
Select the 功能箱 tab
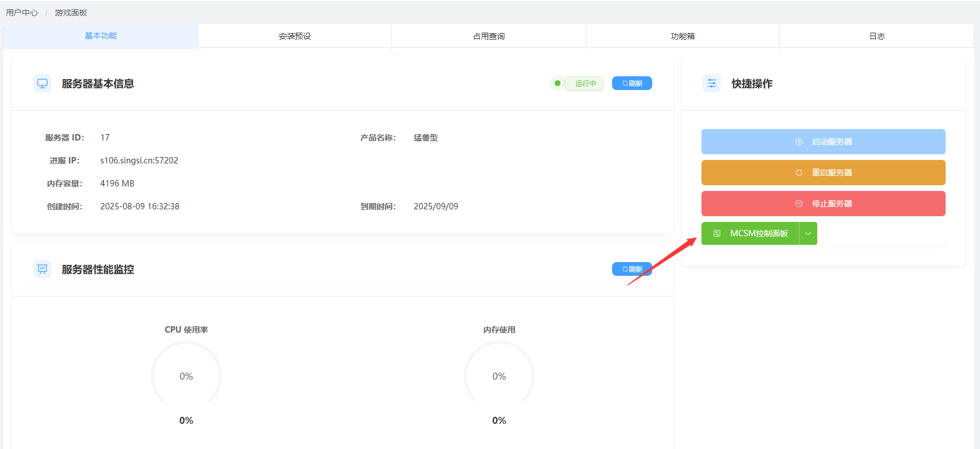tap(683, 36)
